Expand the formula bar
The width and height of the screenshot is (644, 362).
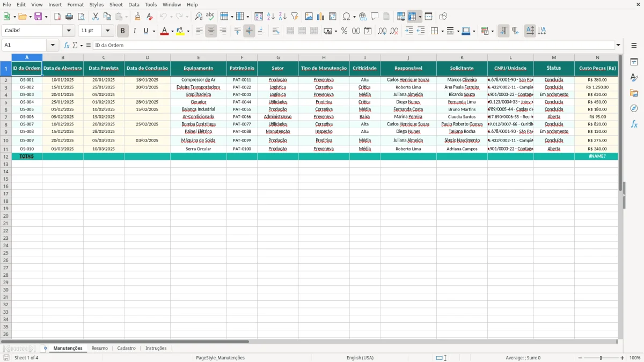pyautogui.click(x=618, y=46)
